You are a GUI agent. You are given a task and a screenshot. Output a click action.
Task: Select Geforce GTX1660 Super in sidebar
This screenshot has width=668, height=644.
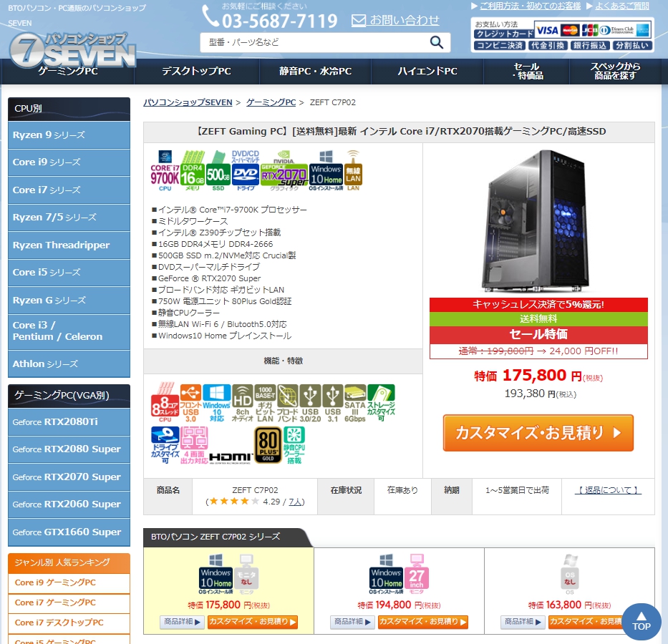(x=69, y=532)
